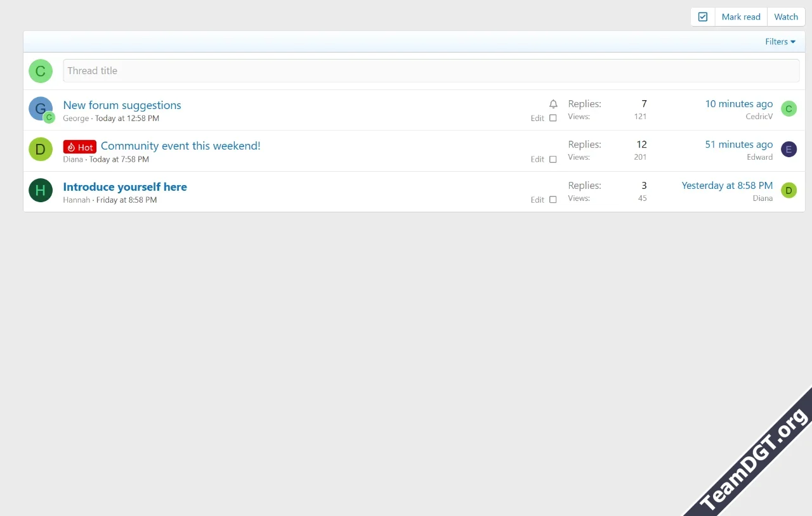The image size is (812, 516).
Task: Click Edward's purple last-poster avatar
Action: (x=789, y=150)
